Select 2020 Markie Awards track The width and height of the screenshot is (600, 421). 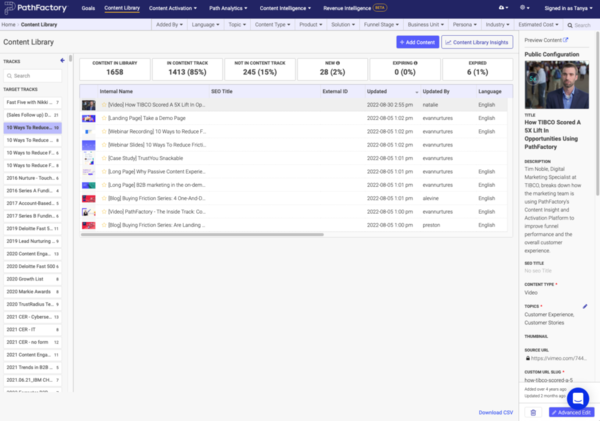tap(33, 292)
